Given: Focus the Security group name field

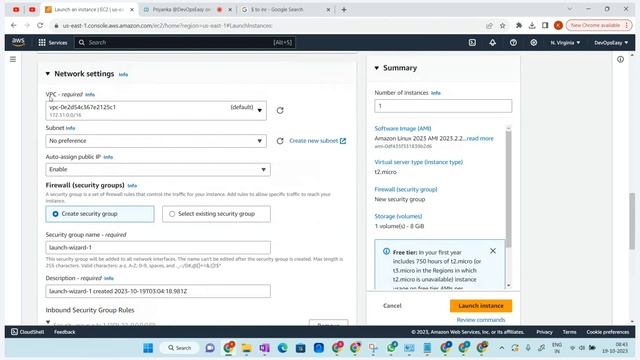Looking at the screenshot, I should [x=158, y=248].
